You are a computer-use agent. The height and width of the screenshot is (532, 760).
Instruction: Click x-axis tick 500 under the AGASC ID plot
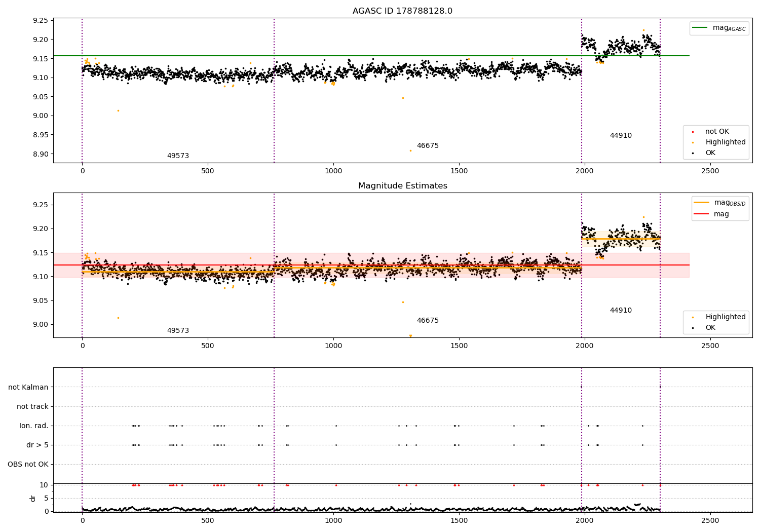(208, 171)
